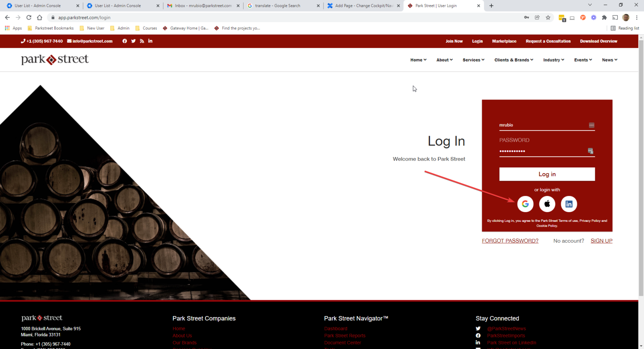This screenshot has width=644, height=349.
Task: Open Courses bookmarks folder
Action: [x=146, y=28]
